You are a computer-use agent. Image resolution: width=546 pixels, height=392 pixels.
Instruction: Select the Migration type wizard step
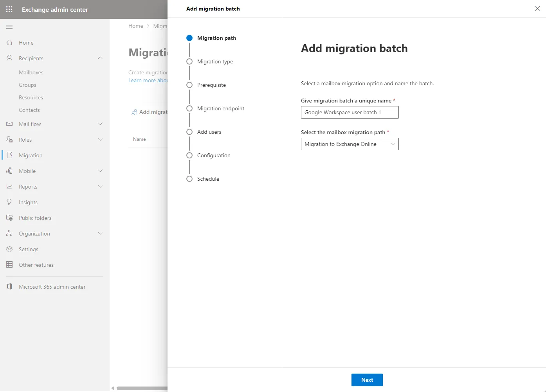[x=215, y=61]
